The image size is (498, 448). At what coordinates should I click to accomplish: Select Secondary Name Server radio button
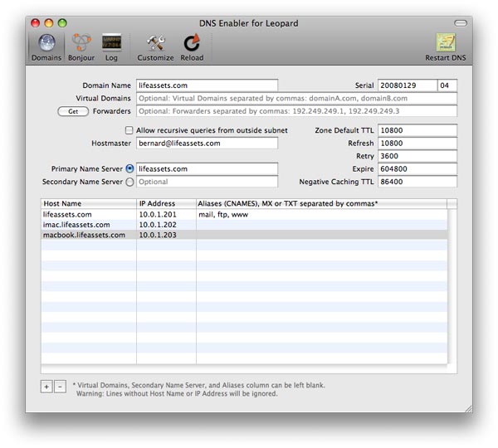(129, 181)
